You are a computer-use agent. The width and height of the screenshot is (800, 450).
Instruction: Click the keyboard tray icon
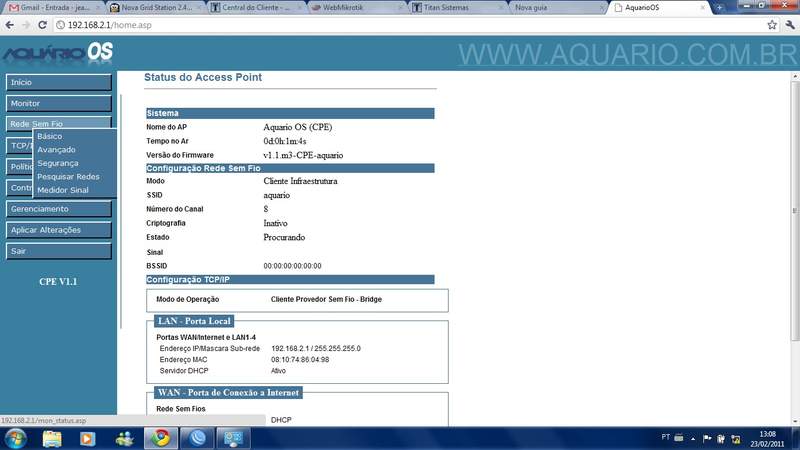click(679, 438)
